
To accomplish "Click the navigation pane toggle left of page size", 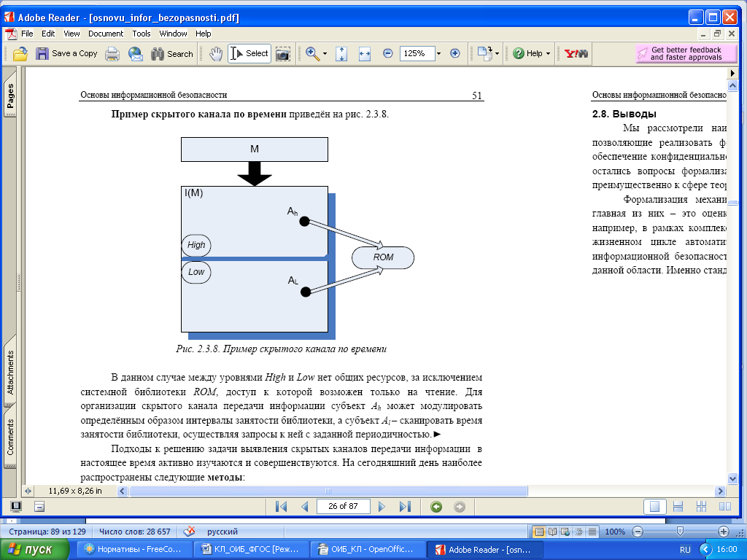I will 28,491.
